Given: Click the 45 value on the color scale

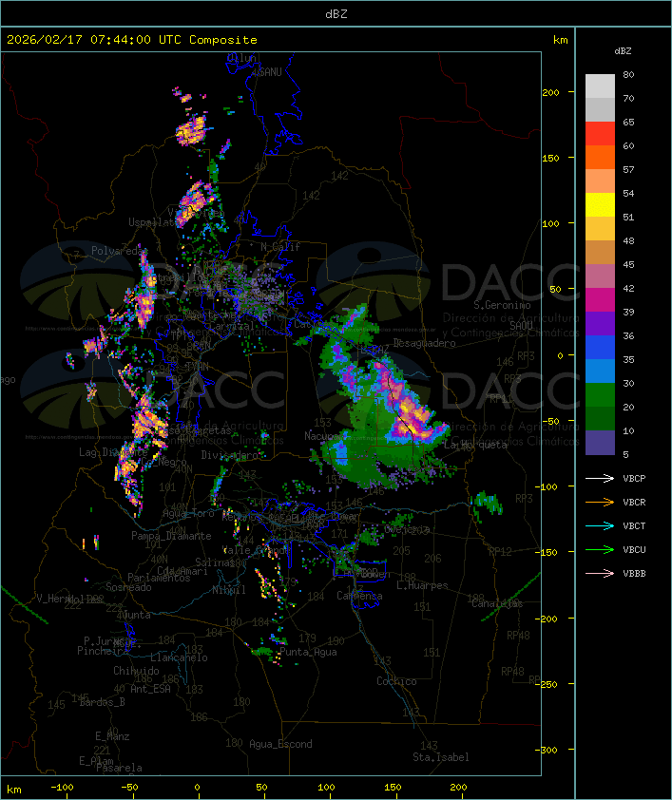Looking at the screenshot, I should point(628,265).
